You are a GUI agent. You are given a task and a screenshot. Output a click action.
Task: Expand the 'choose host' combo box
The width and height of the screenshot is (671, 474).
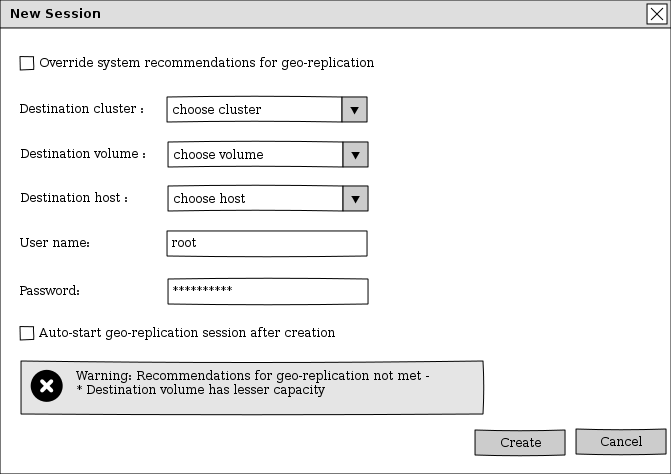255,198
